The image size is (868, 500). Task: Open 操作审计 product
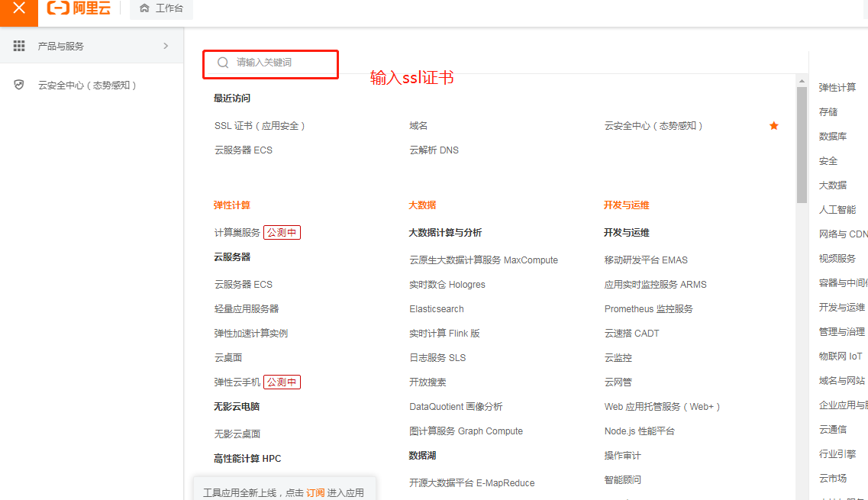[623, 456]
